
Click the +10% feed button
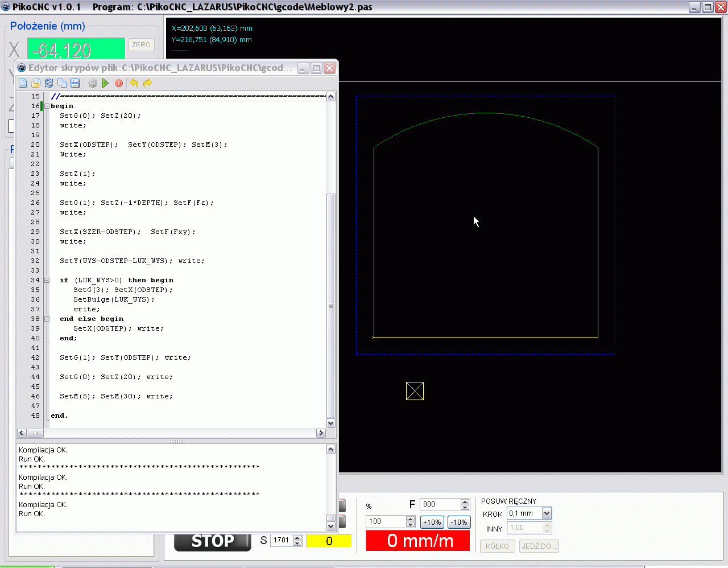(432, 522)
